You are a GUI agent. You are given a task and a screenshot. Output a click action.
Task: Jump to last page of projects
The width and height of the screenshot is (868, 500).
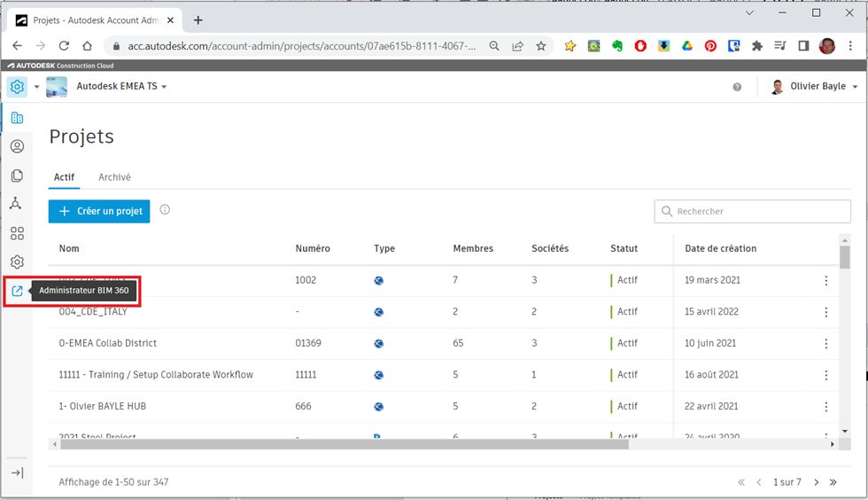(833, 482)
